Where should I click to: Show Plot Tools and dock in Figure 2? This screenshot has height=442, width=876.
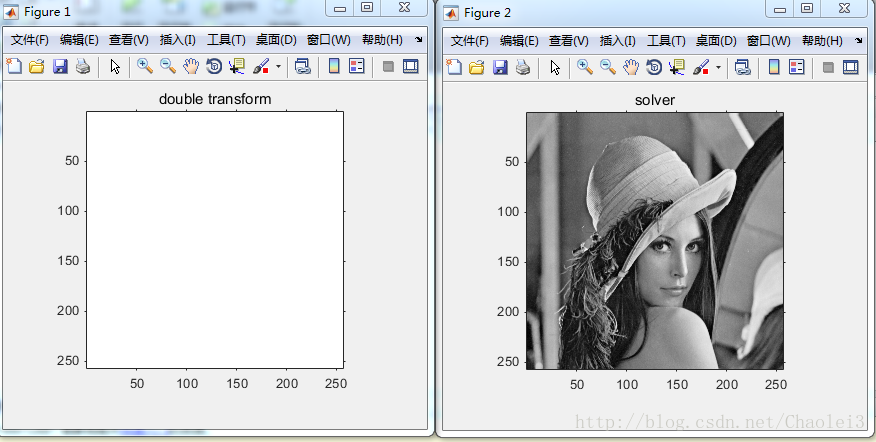coord(851,67)
